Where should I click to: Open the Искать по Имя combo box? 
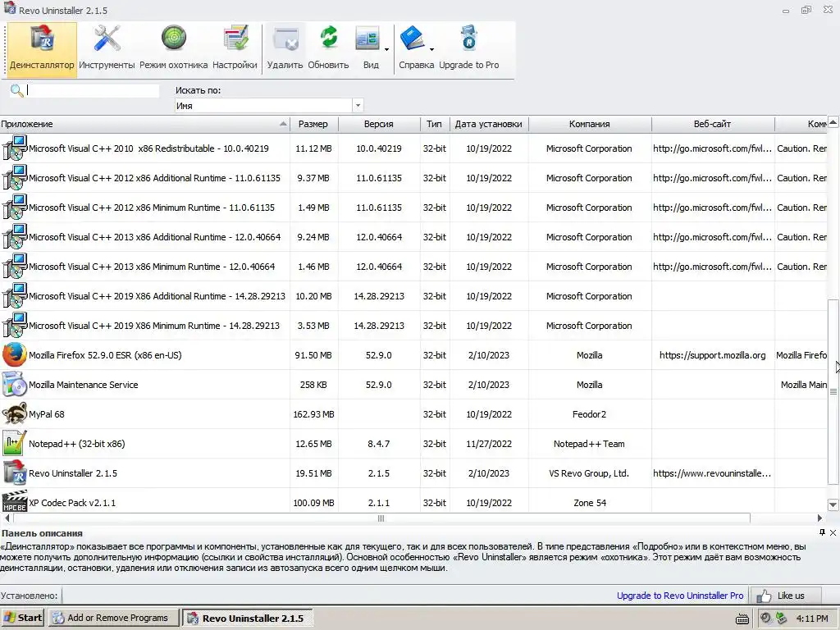coord(269,106)
